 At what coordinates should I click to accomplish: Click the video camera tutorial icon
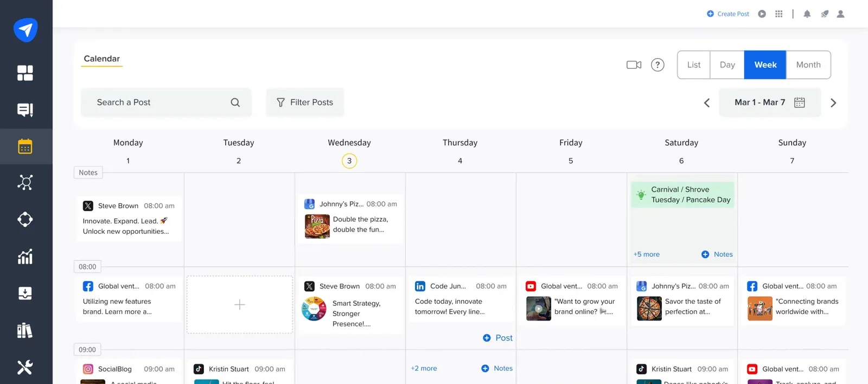coord(634,65)
